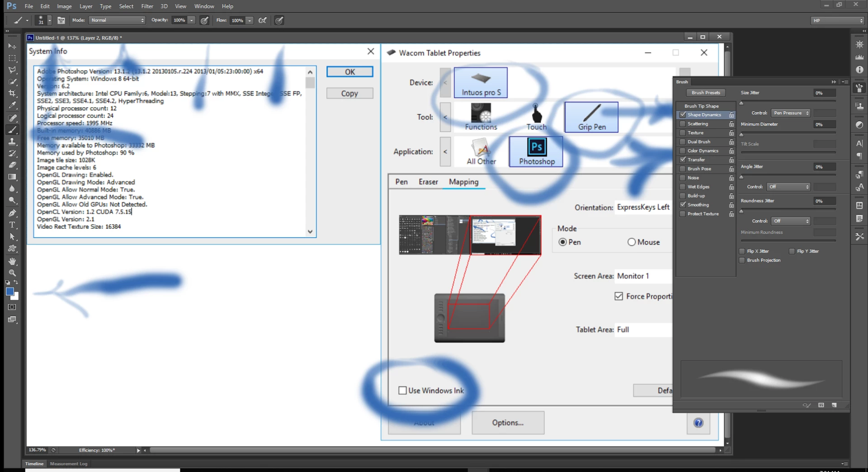Open the Window menu
Image resolution: width=868 pixels, height=472 pixels.
coord(204,6)
